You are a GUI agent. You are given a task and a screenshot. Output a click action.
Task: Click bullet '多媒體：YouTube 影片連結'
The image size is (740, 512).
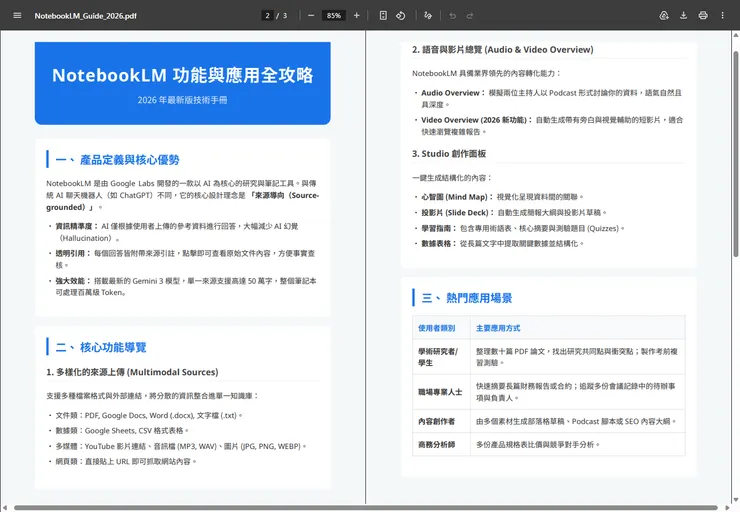[x=181, y=446]
